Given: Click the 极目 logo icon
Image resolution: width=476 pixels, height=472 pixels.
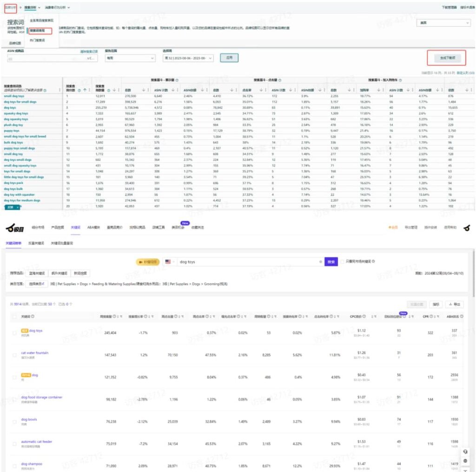Looking at the screenshot, I should pos(15,228).
